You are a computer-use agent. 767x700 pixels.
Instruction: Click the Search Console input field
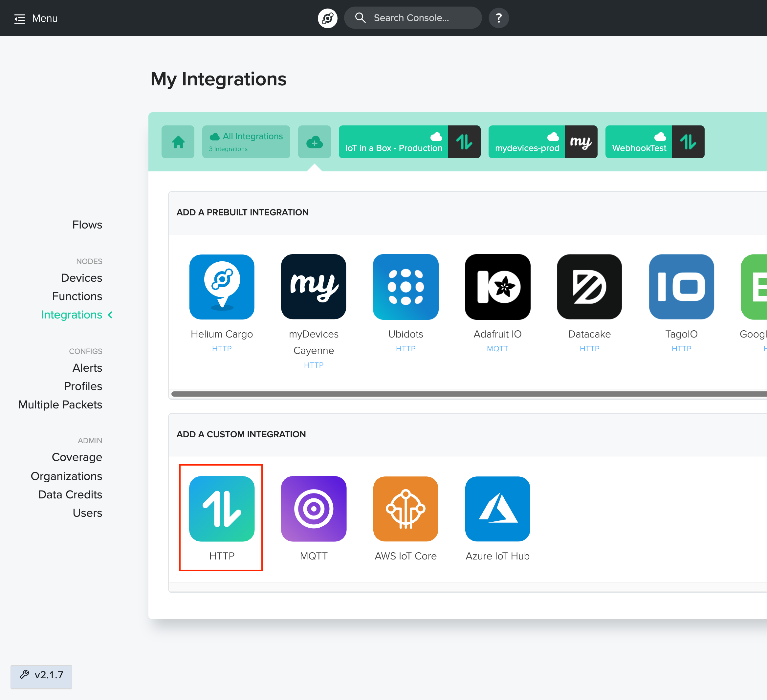tap(413, 18)
